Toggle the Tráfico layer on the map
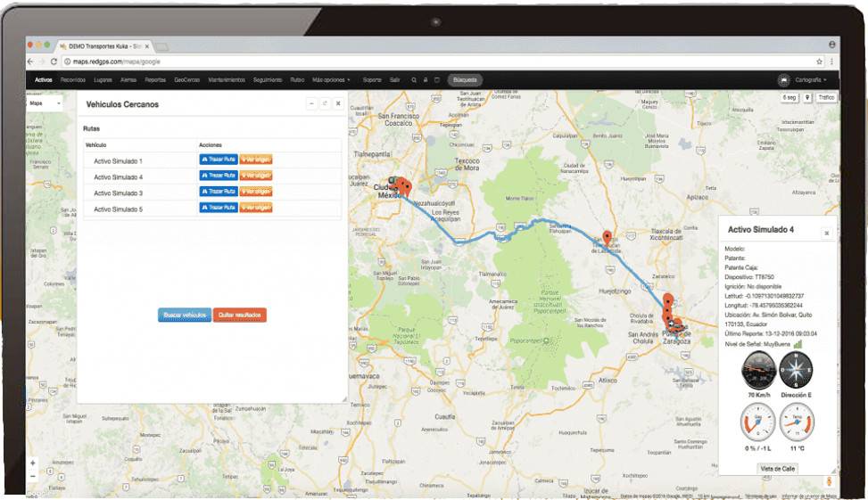868x500 pixels. [x=826, y=97]
